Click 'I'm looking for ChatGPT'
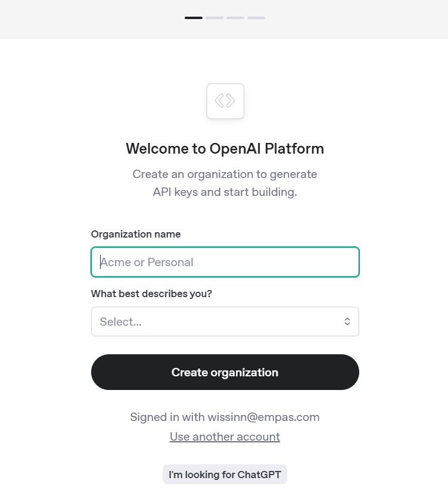 pyautogui.click(x=225, y=474)
